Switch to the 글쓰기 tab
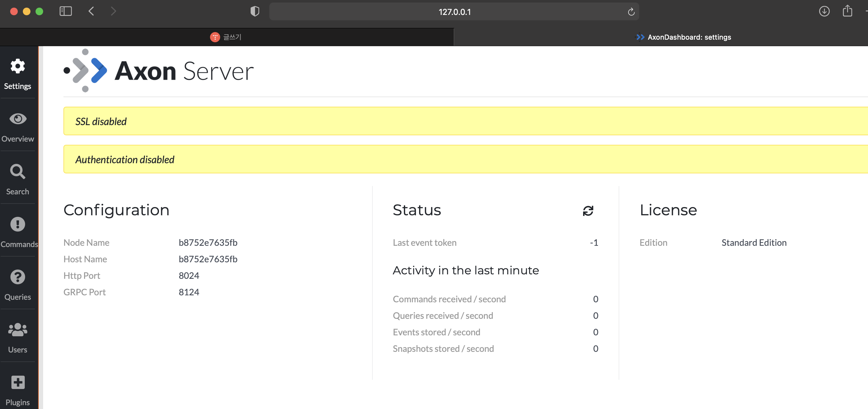Viewport: 868px width, 409px height. 226,37
